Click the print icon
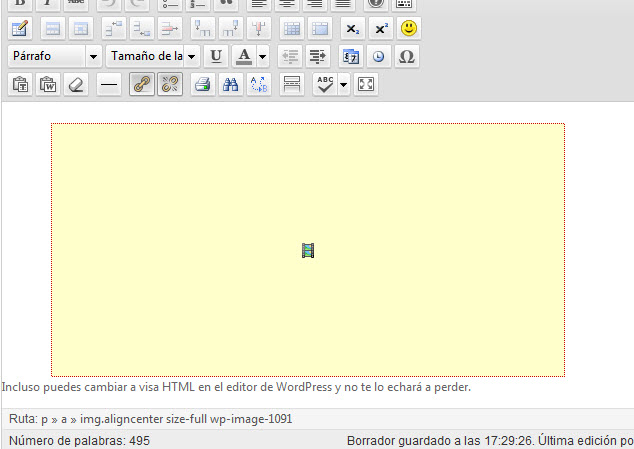 click(x=202, y=85)
